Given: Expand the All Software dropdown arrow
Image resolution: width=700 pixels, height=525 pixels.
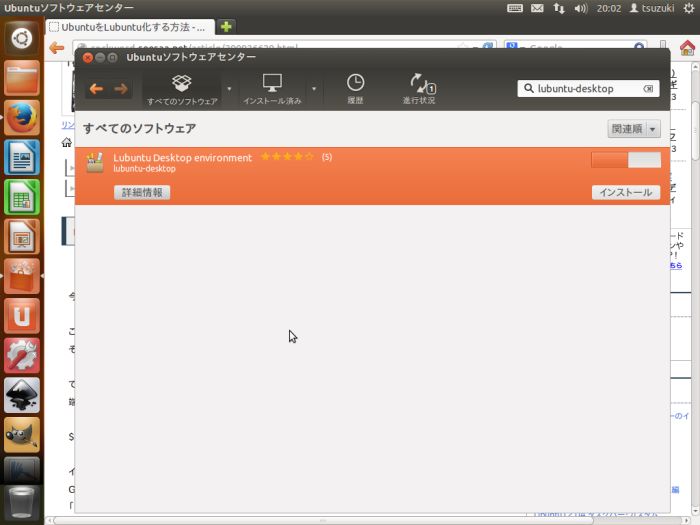Looking at the screenshot, I should (229, 89).
